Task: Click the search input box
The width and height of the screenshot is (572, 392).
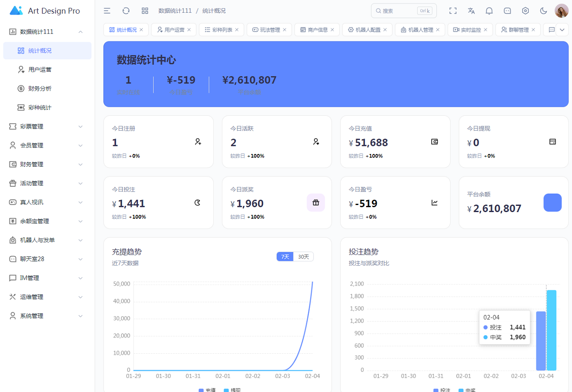Action: click(399, 11)
